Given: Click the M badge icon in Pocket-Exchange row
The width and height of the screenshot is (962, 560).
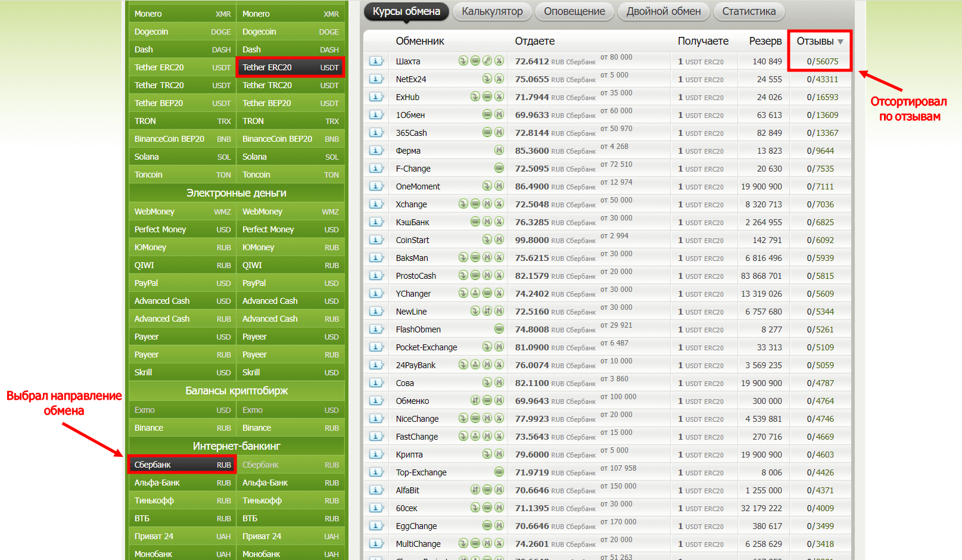Looking at the screenshot, I should [499, 347].
